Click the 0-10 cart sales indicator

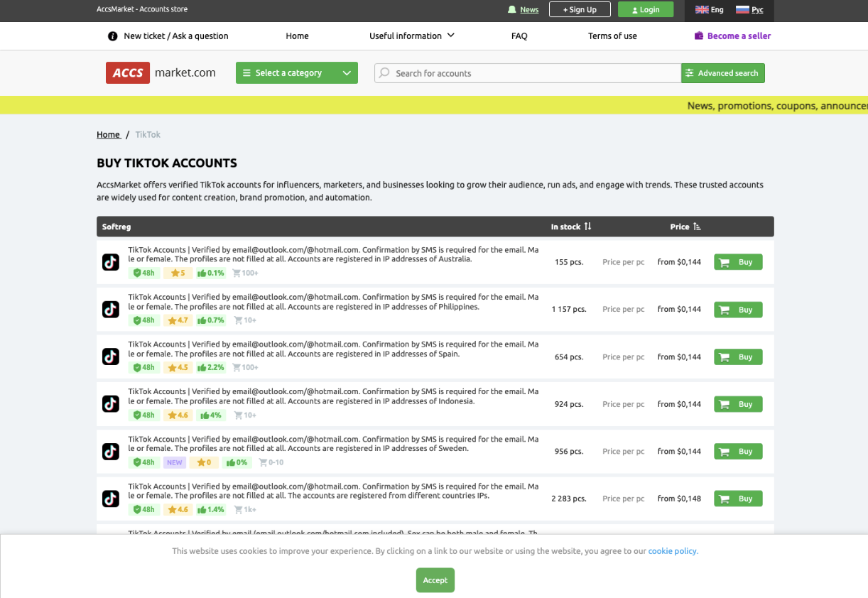(x=271, y=462)
